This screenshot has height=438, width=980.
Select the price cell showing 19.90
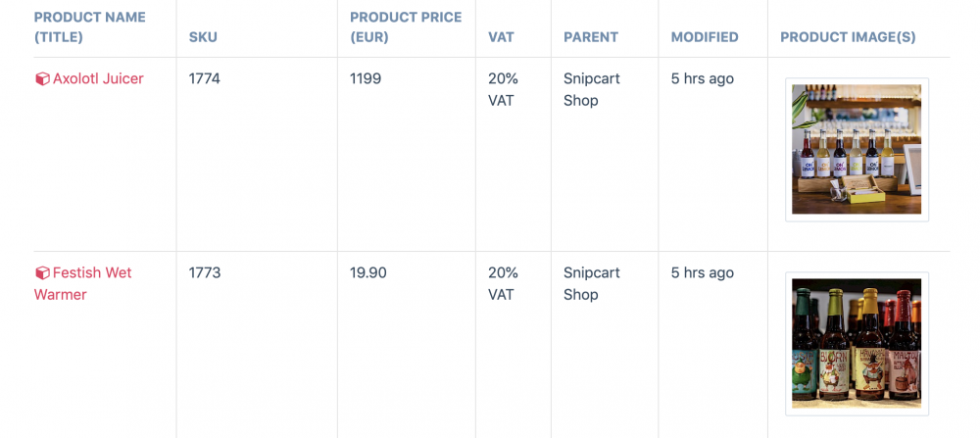click(x=367, y=272)
